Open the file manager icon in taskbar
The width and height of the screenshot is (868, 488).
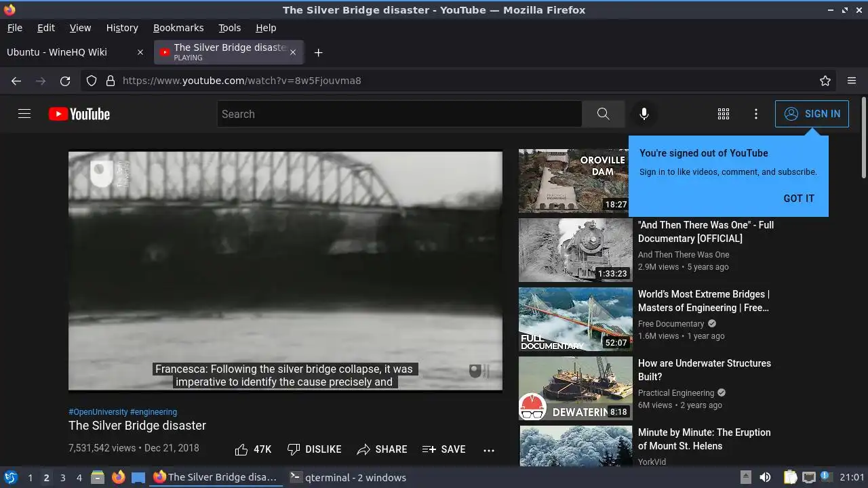pyautogui.click(x=98, y=477)
